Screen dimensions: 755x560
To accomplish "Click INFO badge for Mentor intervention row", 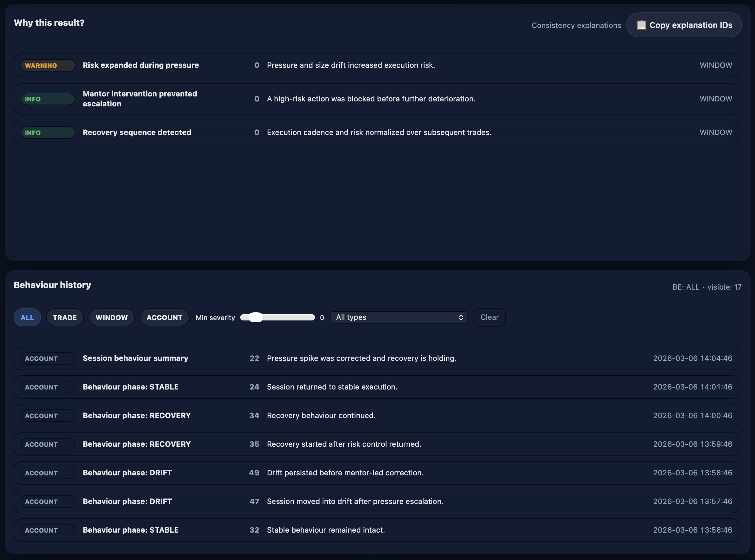I will (48, 99).
